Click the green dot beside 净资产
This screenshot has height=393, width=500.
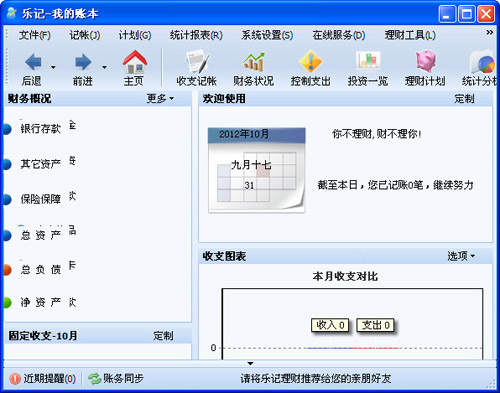(x=7, y=302)
